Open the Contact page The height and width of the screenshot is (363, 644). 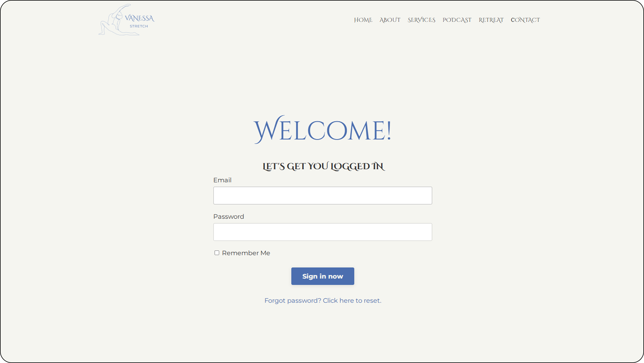[x=525, y=20]
